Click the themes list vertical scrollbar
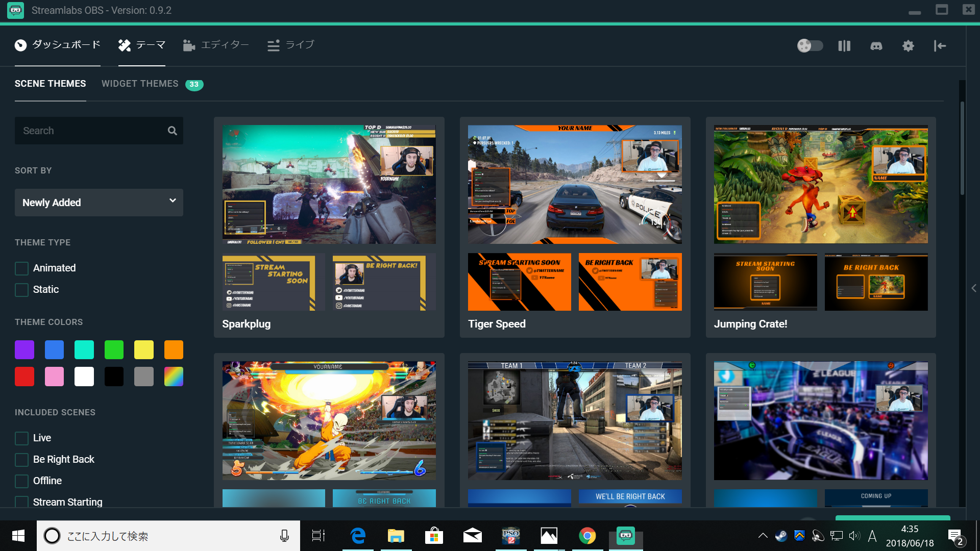Viewport: 980px width, 551px height. 962,148
